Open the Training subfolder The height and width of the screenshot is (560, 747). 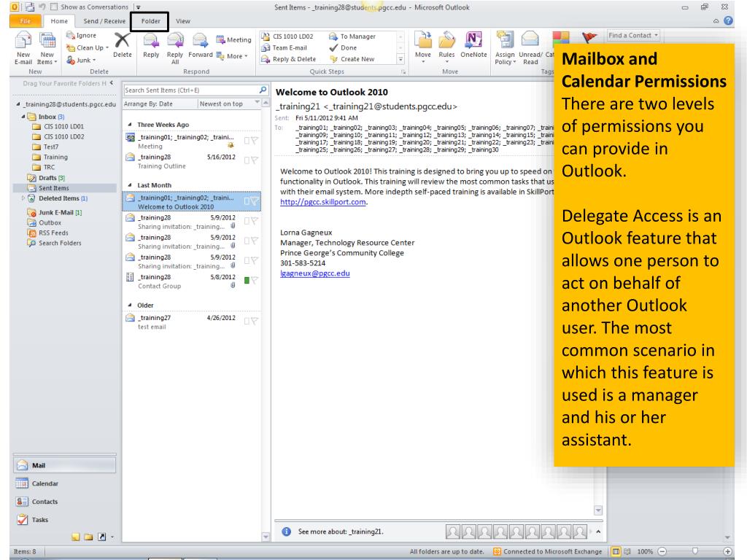[50, 157]
